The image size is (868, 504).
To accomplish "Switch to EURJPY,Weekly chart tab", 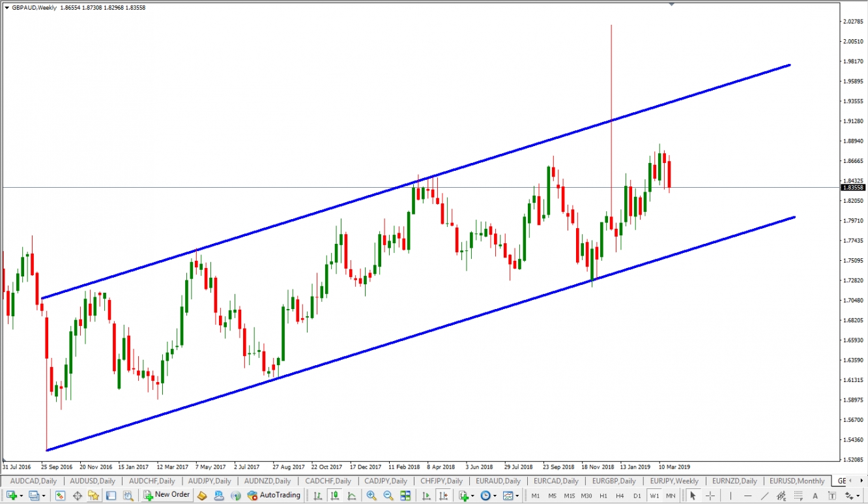I will [x=674, y=481].
